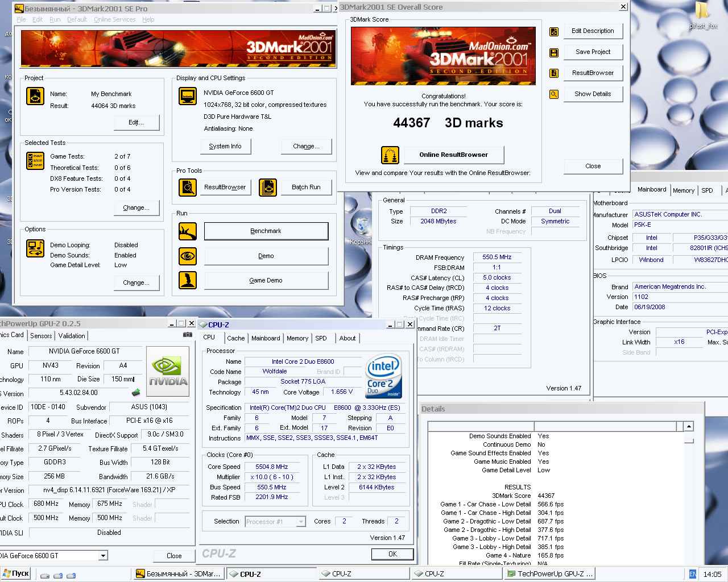Close the Overall Score dialog with Close button
Image resolution: width=728 pixels, height=582 pixels.
(x=593, y=167)
